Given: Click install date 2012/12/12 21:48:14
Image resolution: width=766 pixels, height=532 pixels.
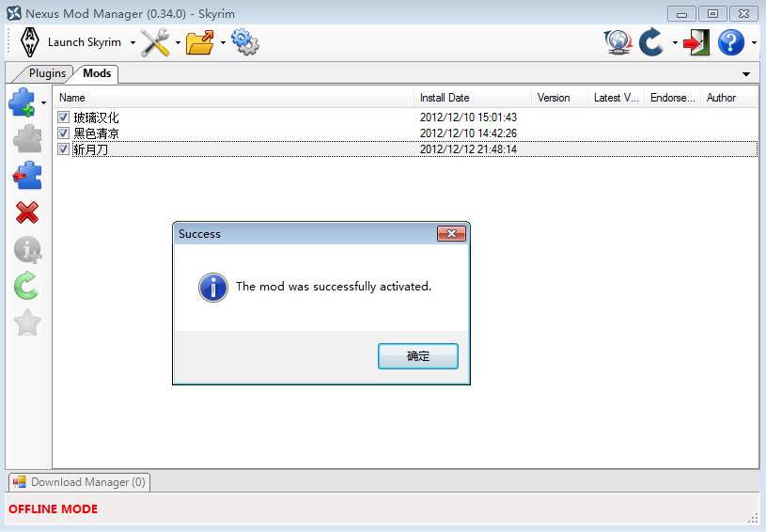Looking at the screenshot, I should (468, 149).
